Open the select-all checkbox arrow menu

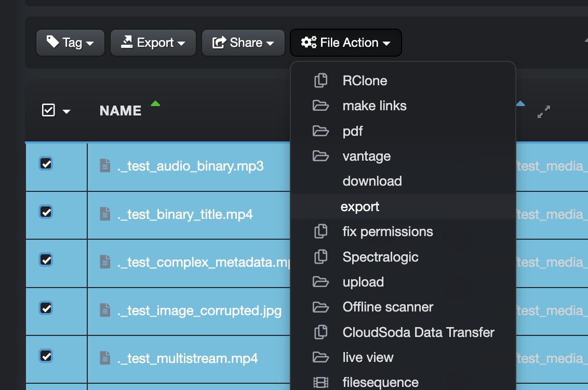(x=66, y=111)
